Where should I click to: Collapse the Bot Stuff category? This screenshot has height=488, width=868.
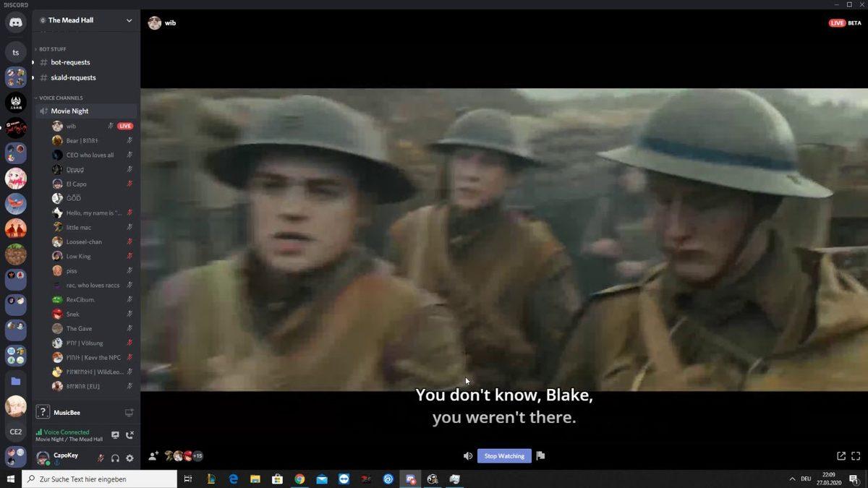click(52, 49)
